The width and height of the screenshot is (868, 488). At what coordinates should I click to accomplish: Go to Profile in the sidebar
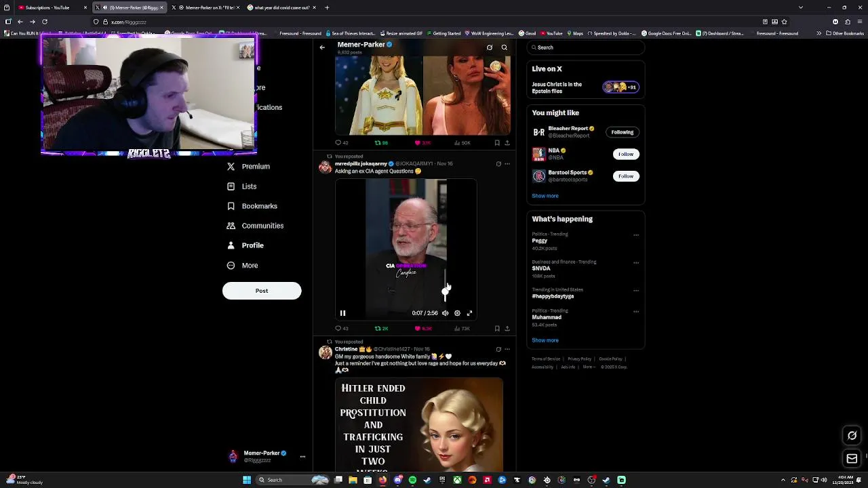pyautogui.click(x=245, y=245)
